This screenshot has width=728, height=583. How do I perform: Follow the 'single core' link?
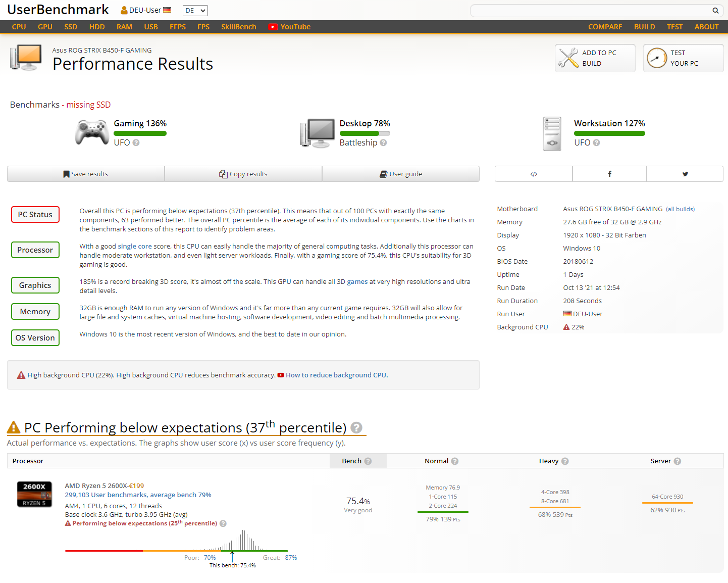pos(135,247)
